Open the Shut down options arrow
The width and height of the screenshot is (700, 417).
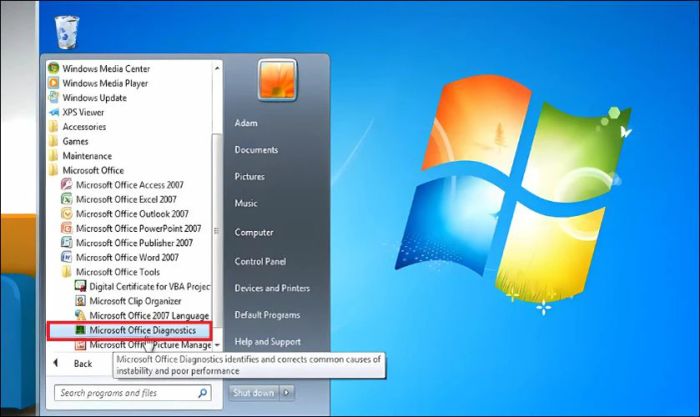click(x=287, y=392)
